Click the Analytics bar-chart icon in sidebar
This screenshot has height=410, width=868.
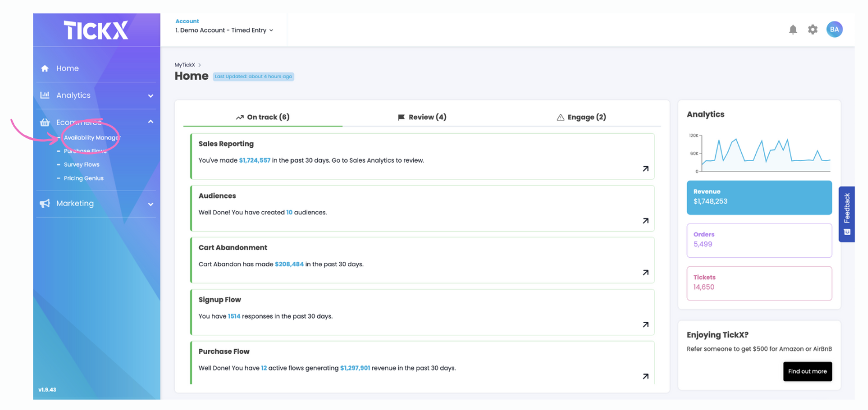pyautogui.click(x=45, y=95)
